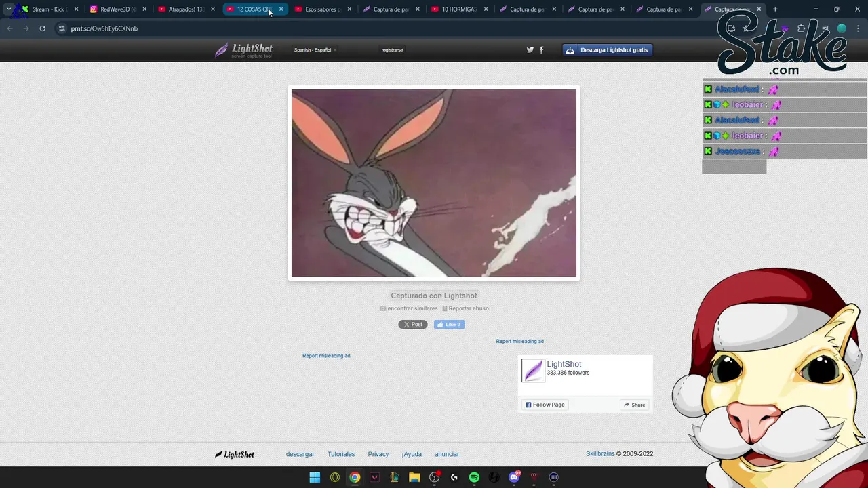Open LightShot page name in Facebook widget

[x=564, y=365]
